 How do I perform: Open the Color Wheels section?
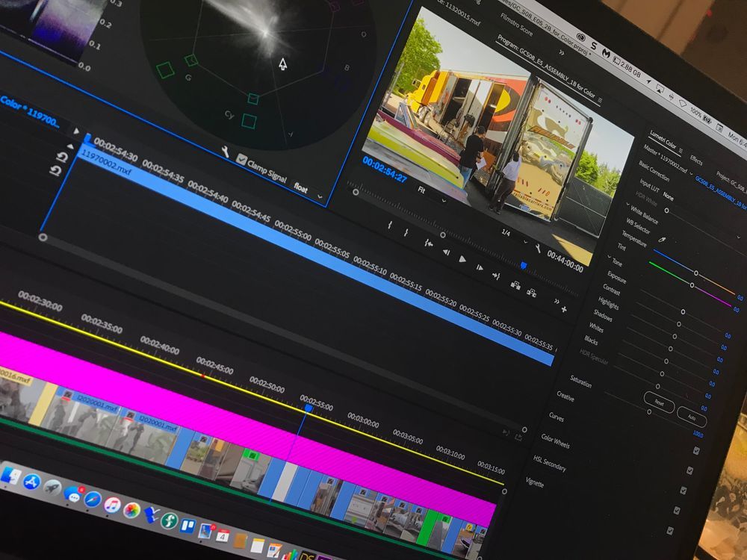(556, 441)
